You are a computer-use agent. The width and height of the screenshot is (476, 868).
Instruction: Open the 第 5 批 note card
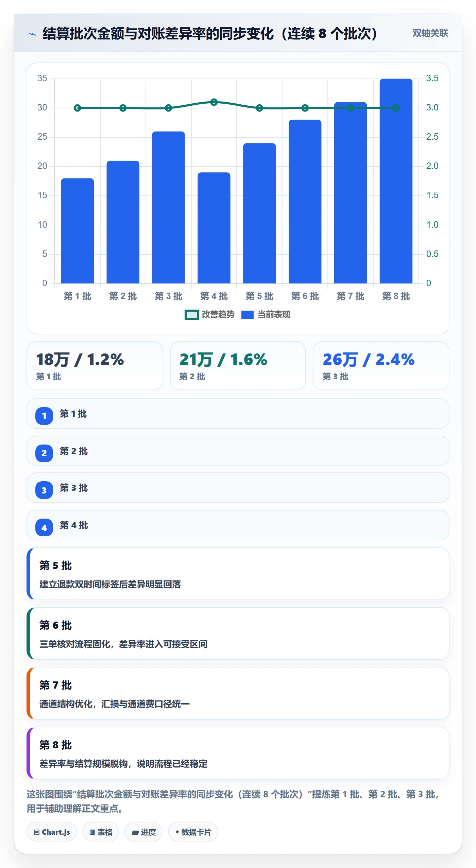coord(238,574)
